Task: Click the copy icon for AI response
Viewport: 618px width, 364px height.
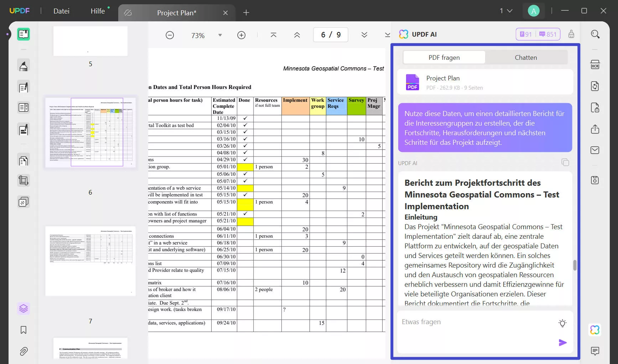Action: 565,163
